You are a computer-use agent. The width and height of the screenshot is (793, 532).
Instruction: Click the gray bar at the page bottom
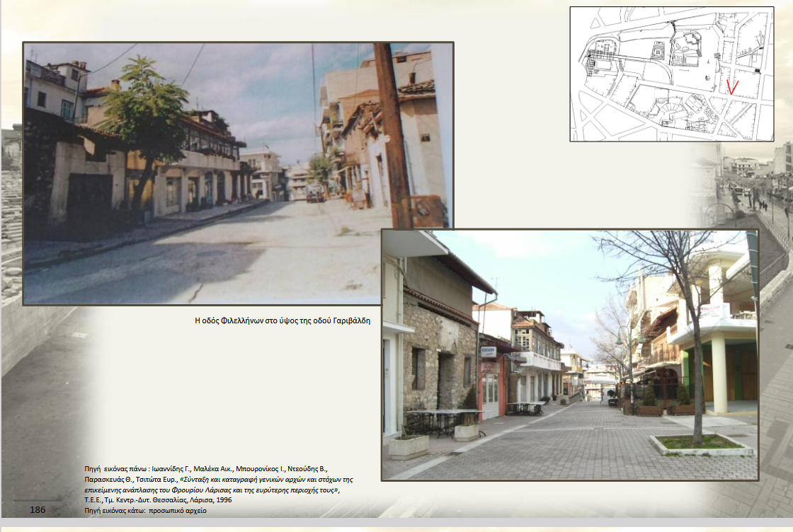coord(396,524)
